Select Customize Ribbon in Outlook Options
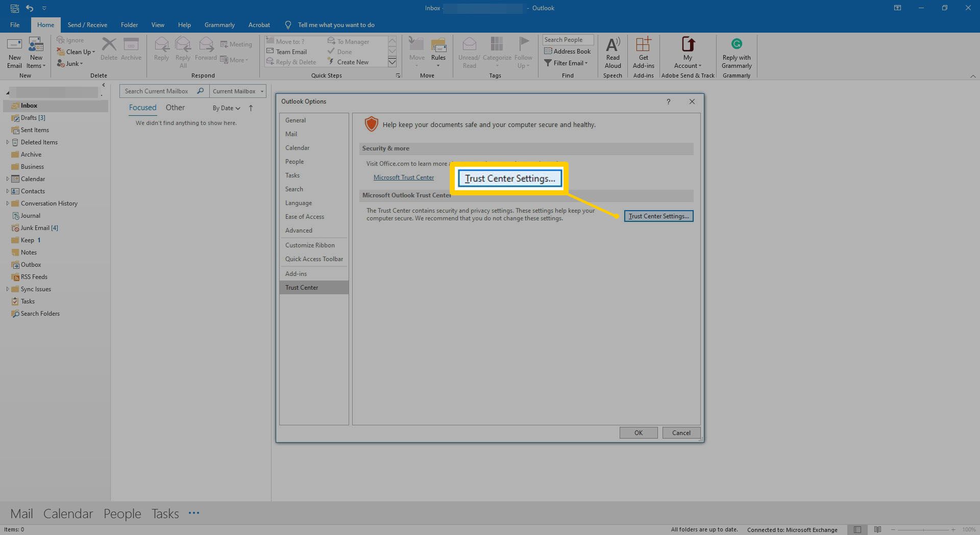 tap(314, 245)
